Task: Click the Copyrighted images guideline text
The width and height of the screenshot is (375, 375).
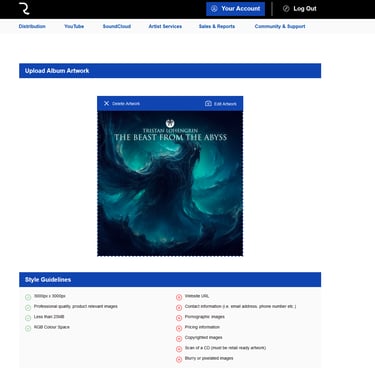Action: pos(204,337)
